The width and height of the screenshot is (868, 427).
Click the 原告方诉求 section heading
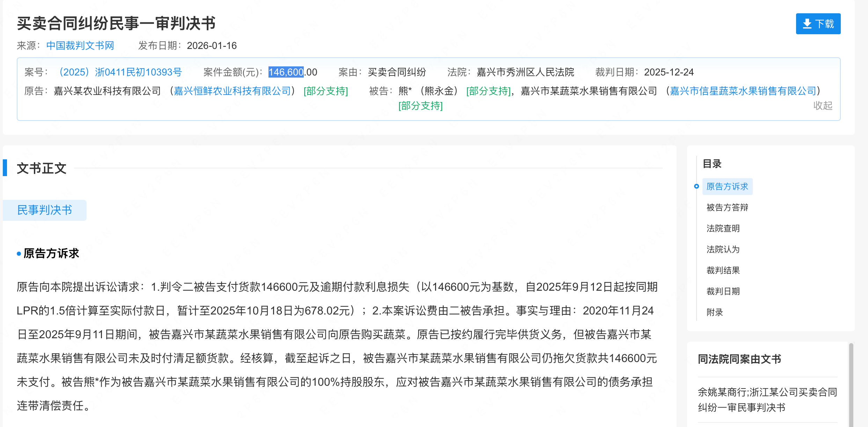[x=51, y=253]
